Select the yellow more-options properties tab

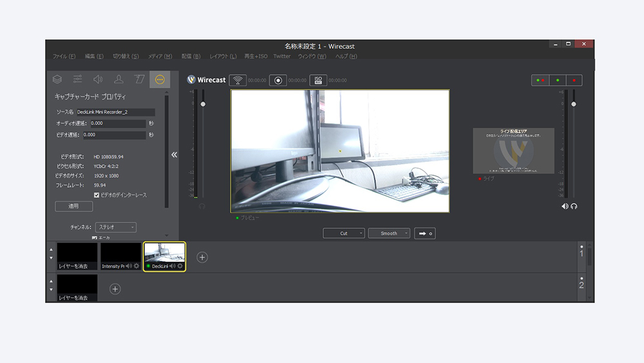coord(160,79)
